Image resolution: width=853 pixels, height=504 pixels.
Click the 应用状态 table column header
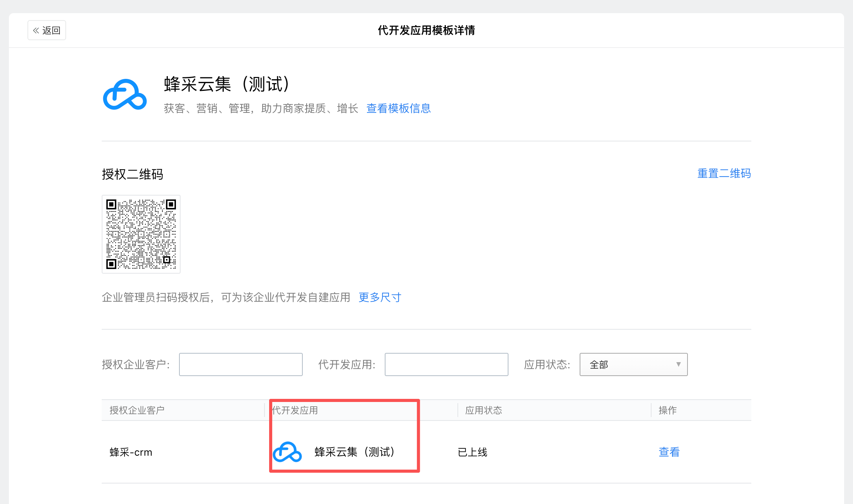(483, 410)
